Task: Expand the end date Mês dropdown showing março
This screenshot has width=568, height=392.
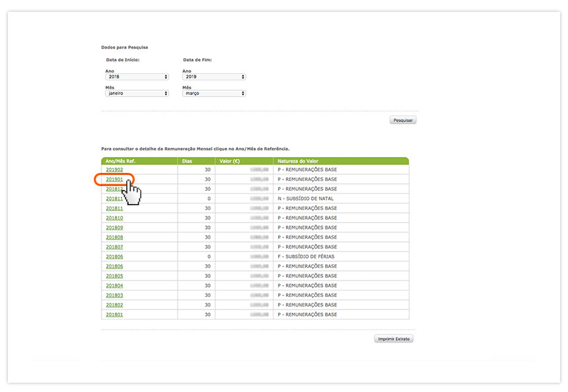Action: [214, 94]
